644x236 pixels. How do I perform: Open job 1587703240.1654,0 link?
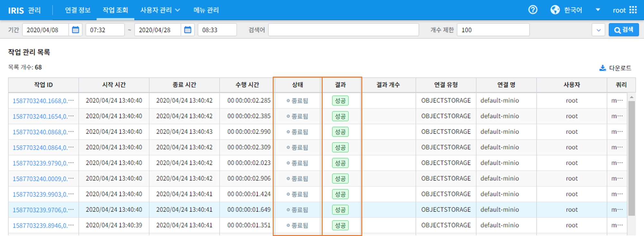pyautogui.click(x=43, y=116)
